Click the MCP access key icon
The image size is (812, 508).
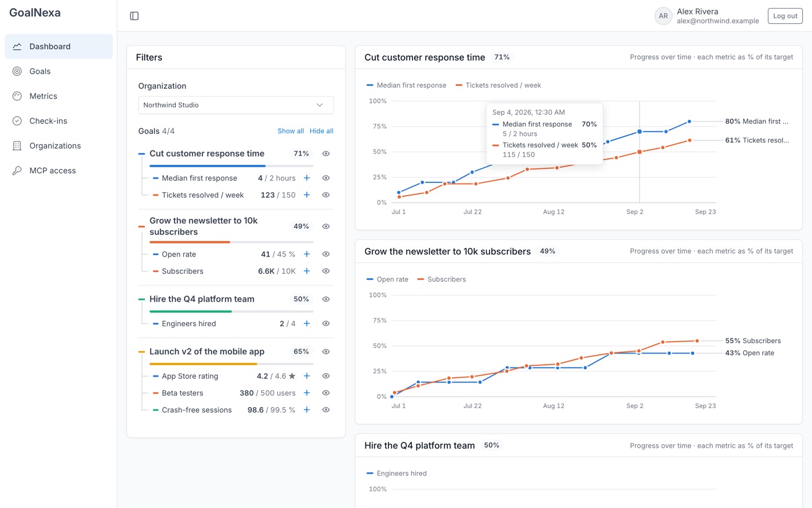[x=17, y=171]
